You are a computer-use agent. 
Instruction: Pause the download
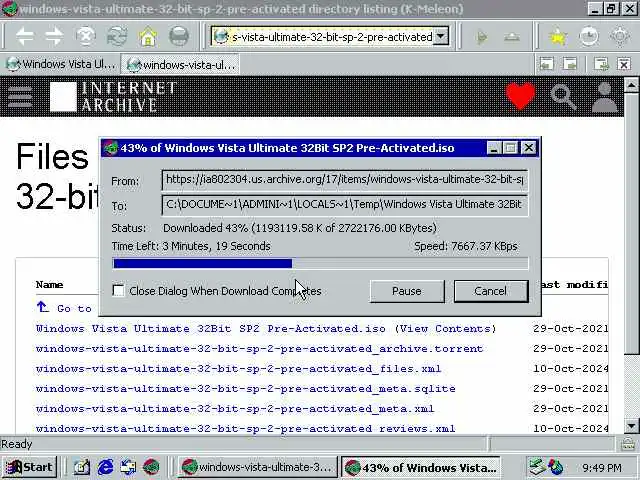coord(407,291)
